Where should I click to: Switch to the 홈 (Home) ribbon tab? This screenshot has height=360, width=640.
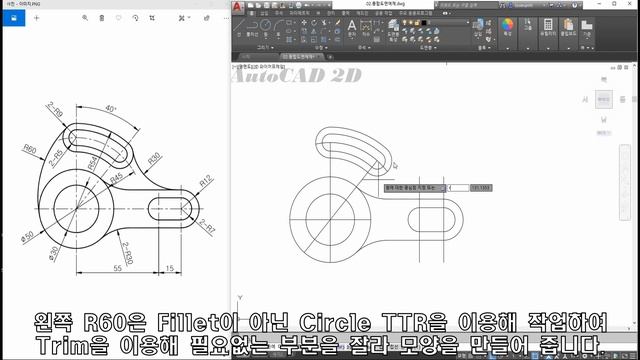tap(252, 13)
